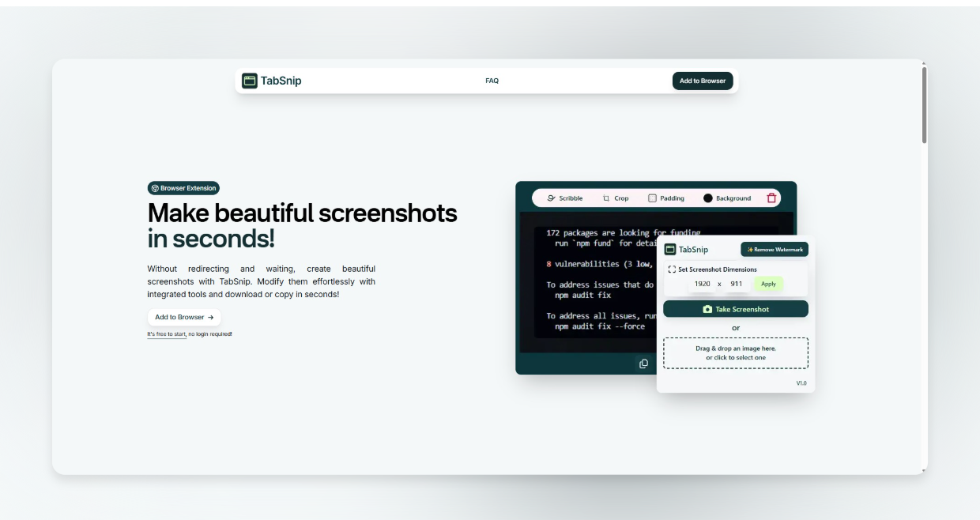Image resolution: width=980 pixels, height=520 pixels.
Task: Select the Crop tool
Action: tap(616, 198)
